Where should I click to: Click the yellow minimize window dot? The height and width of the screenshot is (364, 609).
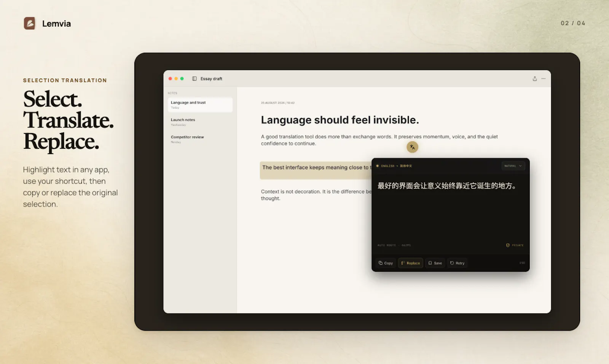176,79
